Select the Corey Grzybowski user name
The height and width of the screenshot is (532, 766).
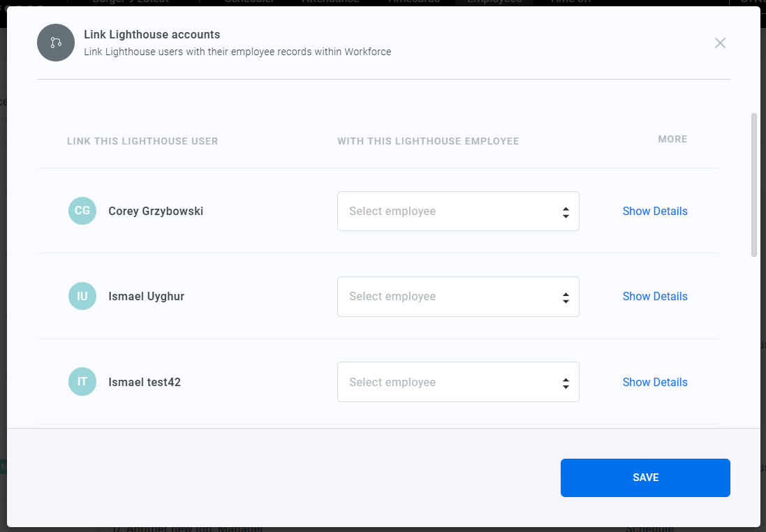[156, 211]
